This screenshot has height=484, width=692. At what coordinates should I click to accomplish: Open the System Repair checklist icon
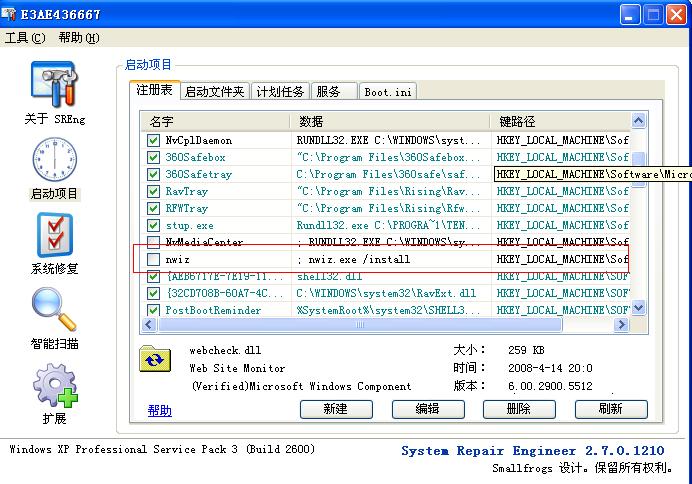click(x=55, y=235)
